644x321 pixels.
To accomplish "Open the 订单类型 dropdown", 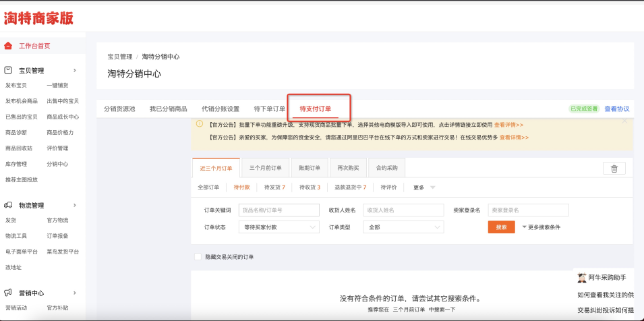I will [x=403, y=227].
